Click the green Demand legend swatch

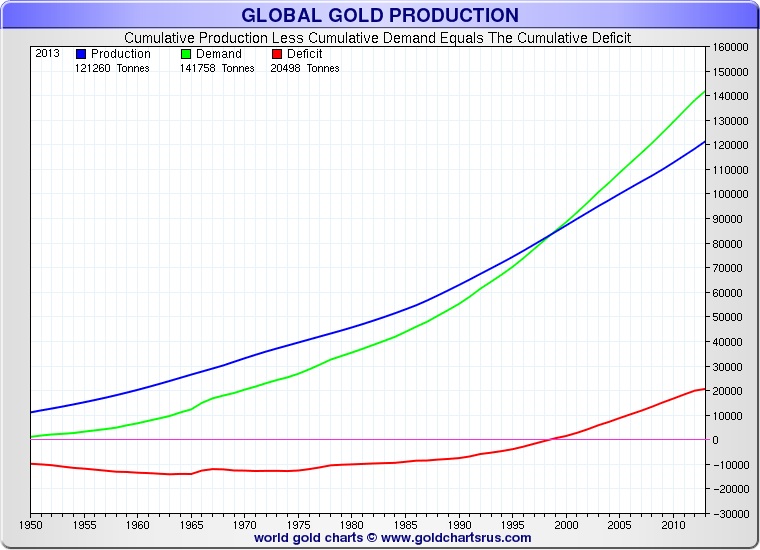point(186,54)
